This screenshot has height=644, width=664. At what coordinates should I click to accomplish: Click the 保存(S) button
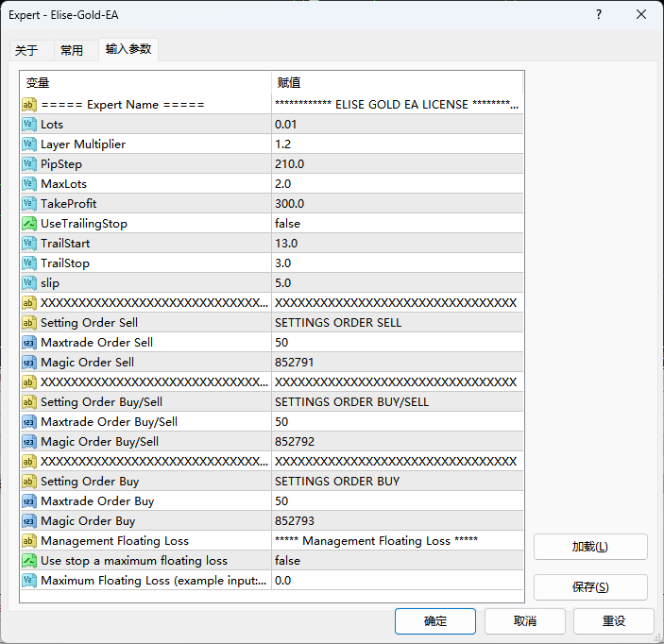pyautogui.click(x=590, y=587)
